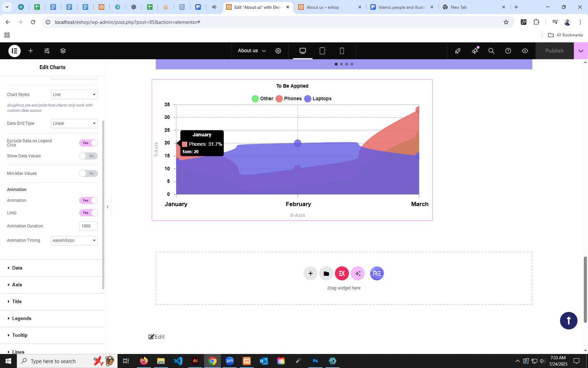Open Chrome extensions puzzle icon

pyautogui.click(x=537, y=22)
